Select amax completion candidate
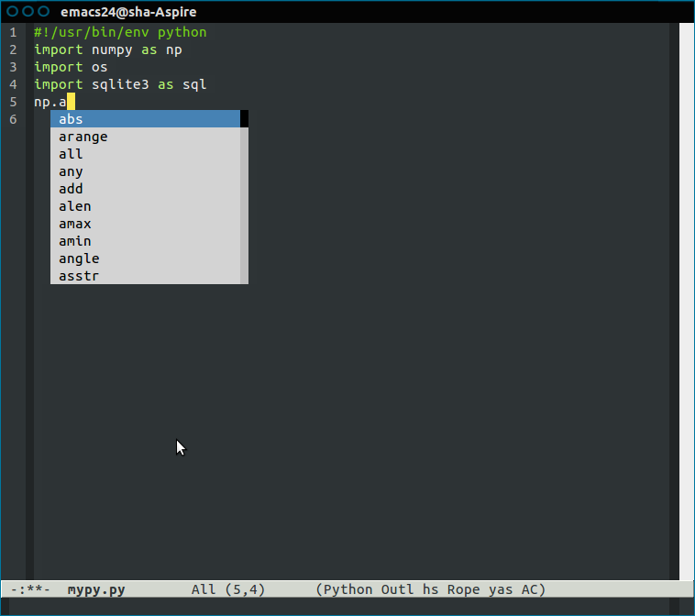This screenshot has width=695, height=616. pyautogui.click(x=145, y=224)
